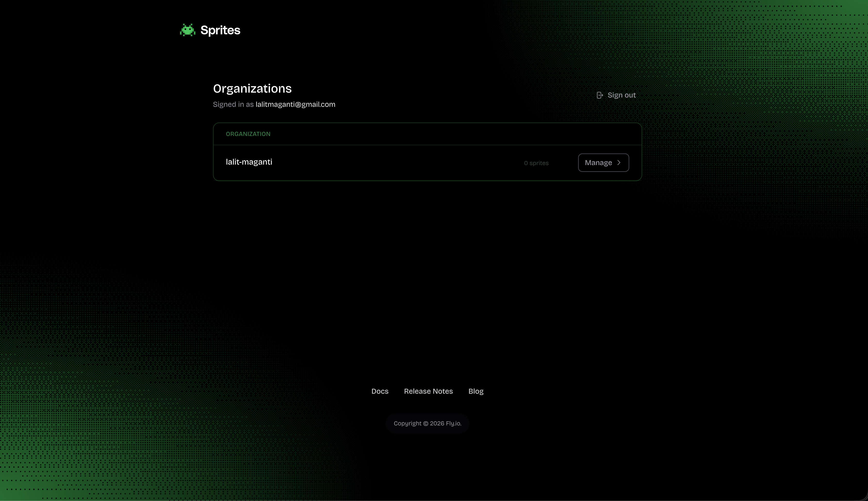Click empty space in the lalit-maganti row
The image size is (868, 501).
pos(396,163)
